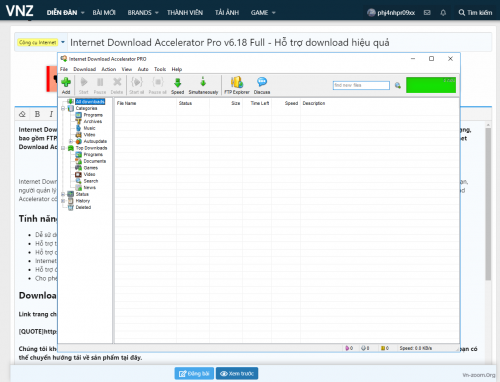This screenshot has height=382, width=500.
Task: Launch FTP Explorer from the toolbar
Action: tap(237, 85)
